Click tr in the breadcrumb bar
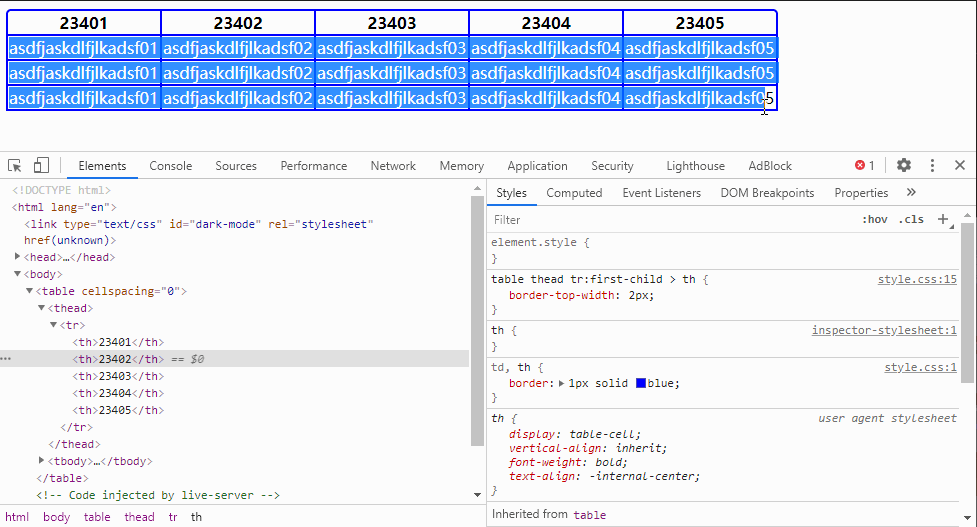977x527 pixels. click(x=173, y=517)
